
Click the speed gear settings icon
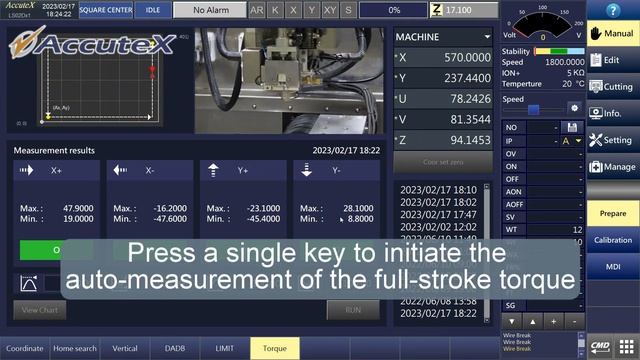pyautogui.click(x=574, y=108)
